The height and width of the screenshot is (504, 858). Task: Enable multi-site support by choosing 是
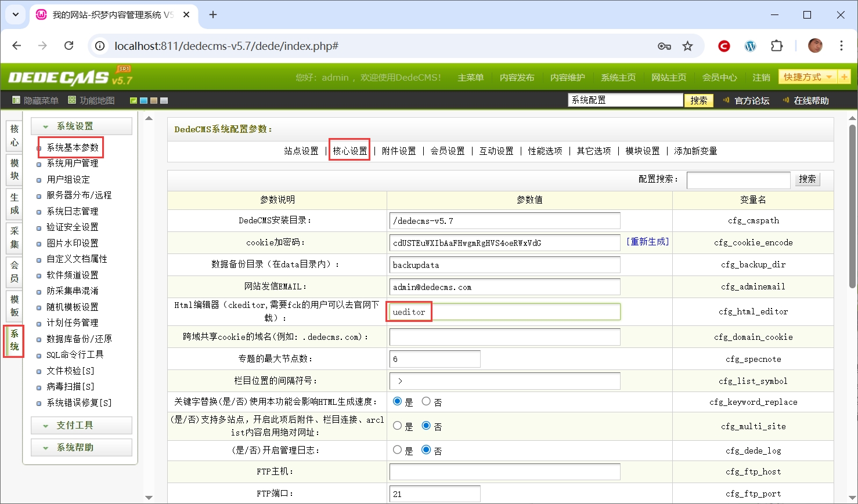(398, 426)
